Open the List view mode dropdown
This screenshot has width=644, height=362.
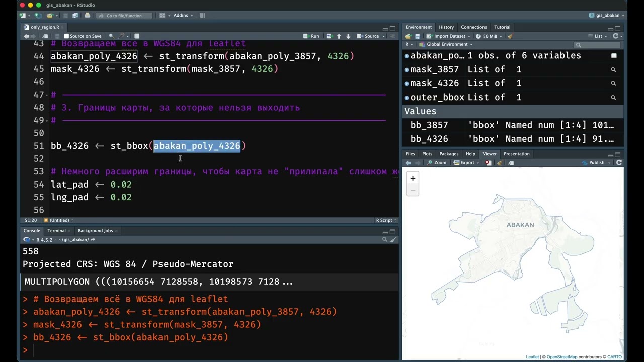(598, 36)
